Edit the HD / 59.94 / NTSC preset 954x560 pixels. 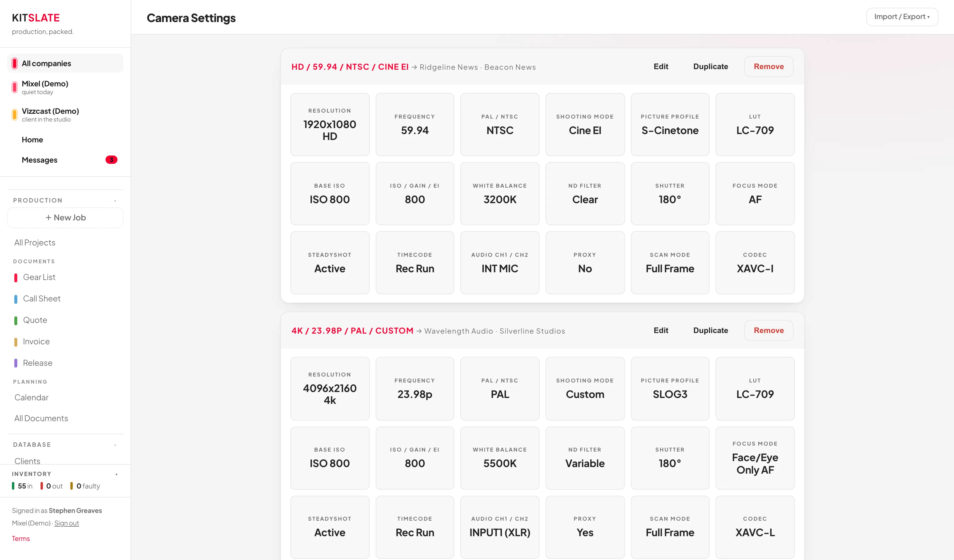661,66
